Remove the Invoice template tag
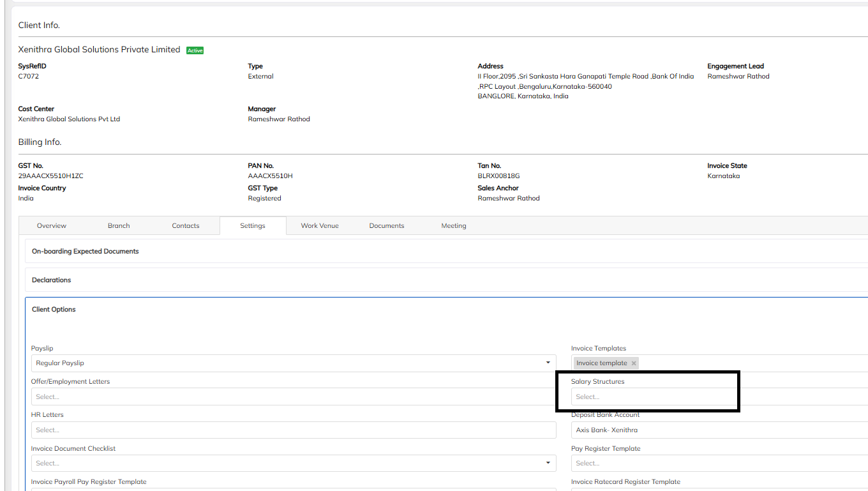 pyautogui.click(x=634, y=363)
